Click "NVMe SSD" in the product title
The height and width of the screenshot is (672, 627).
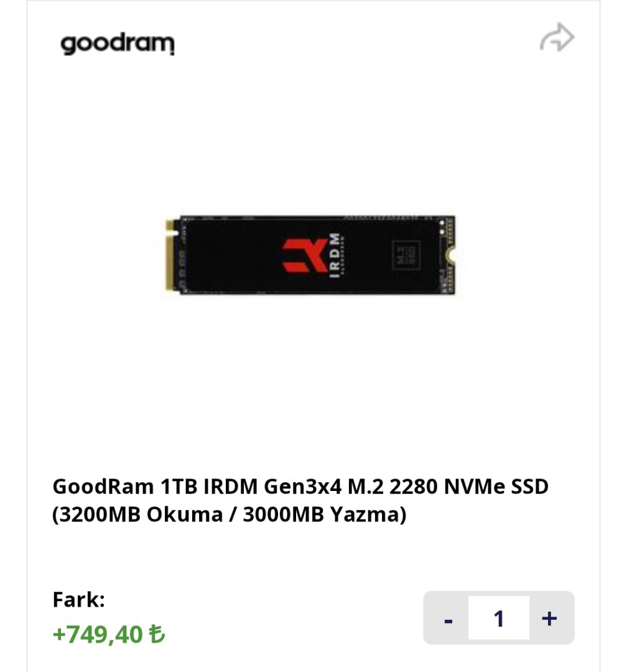[x=496, y=487]
